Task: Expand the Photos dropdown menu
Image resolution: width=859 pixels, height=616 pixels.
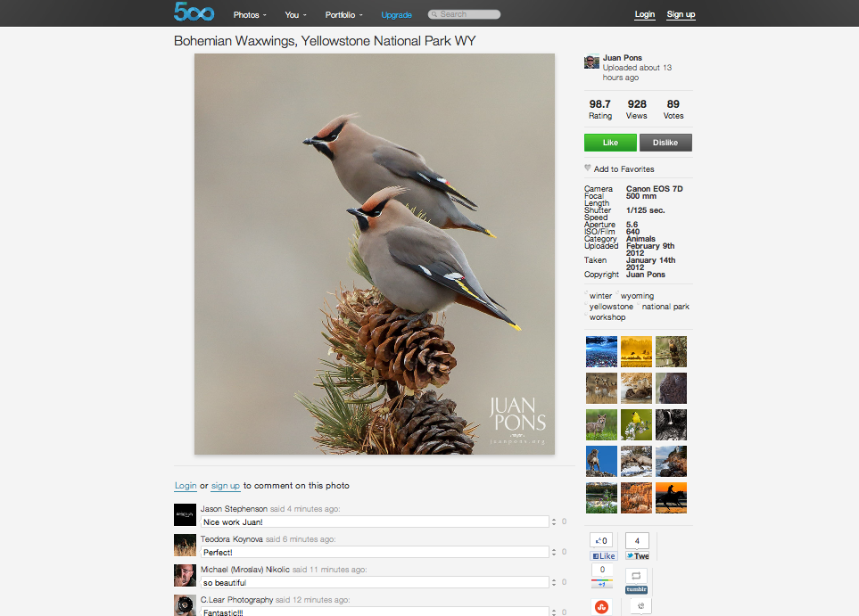Action: tap(250, 15)
